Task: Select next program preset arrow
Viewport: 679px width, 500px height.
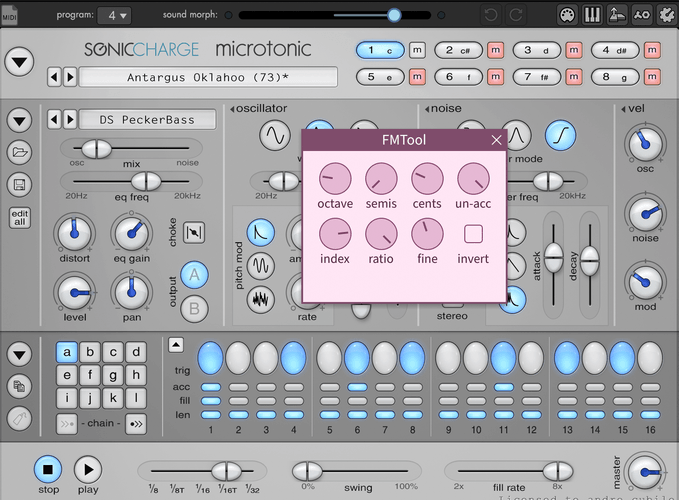Action: pos(70,77)
